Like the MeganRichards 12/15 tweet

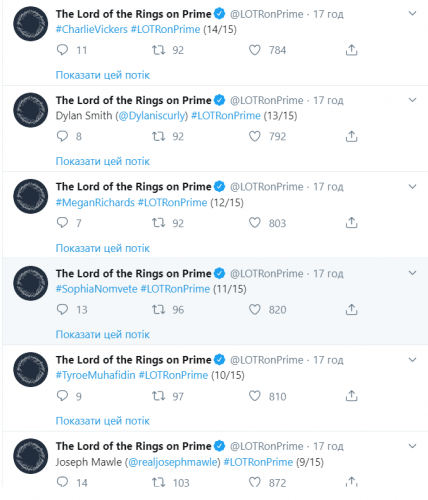(255, 223)
